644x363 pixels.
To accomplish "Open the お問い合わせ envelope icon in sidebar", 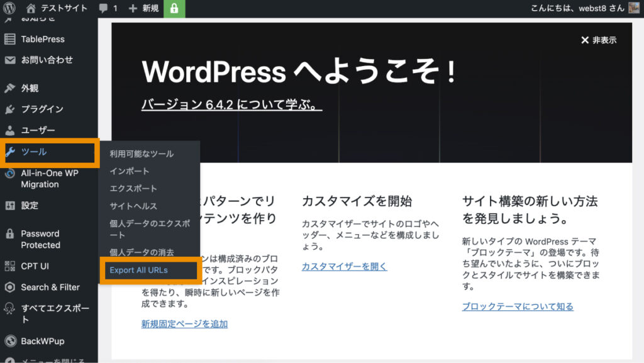I will tap(11, 60).
